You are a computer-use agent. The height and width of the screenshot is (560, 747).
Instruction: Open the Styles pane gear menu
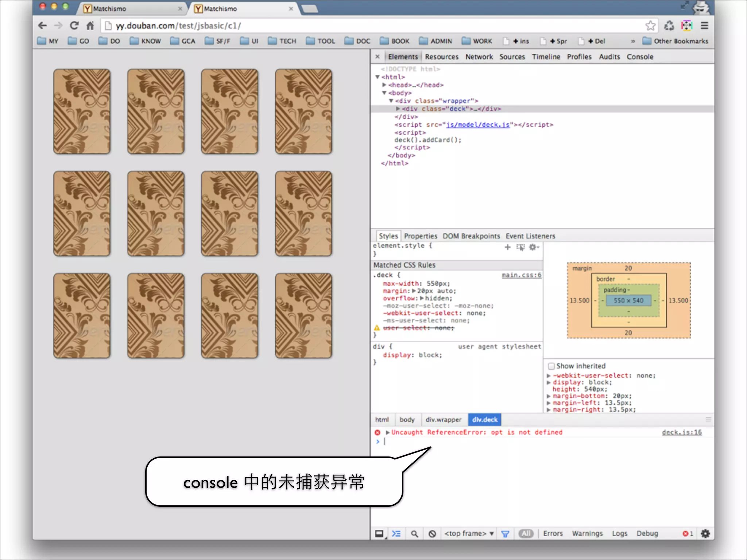pos(534,247)
